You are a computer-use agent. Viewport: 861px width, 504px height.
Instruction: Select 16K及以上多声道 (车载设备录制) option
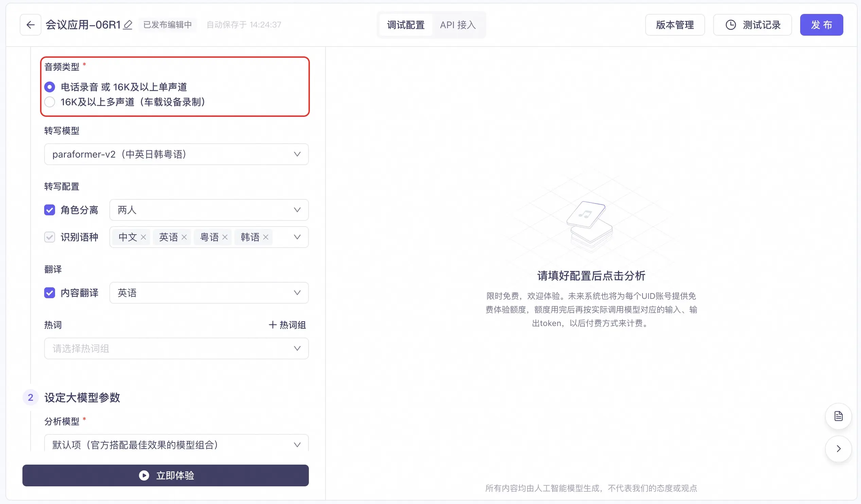pos(50,102)
